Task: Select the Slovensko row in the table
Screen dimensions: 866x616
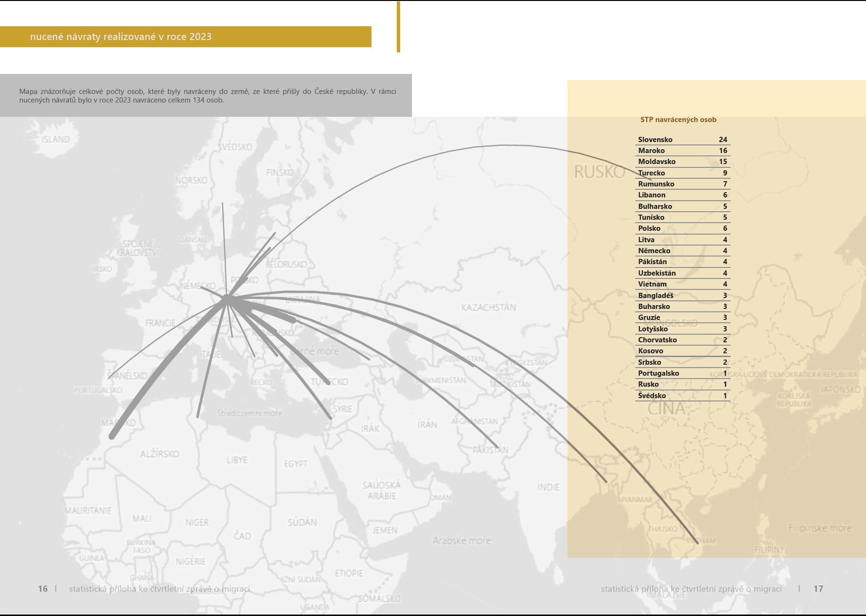Action: pyautogui.click(x=682, y=140)
